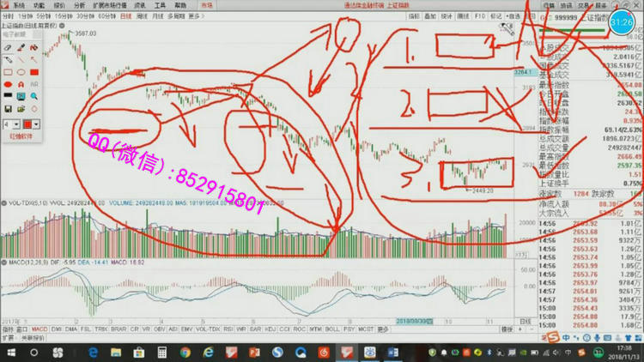The image size is (644, 362).
Task: Click the save floppy disk icon
Action: 8,109
